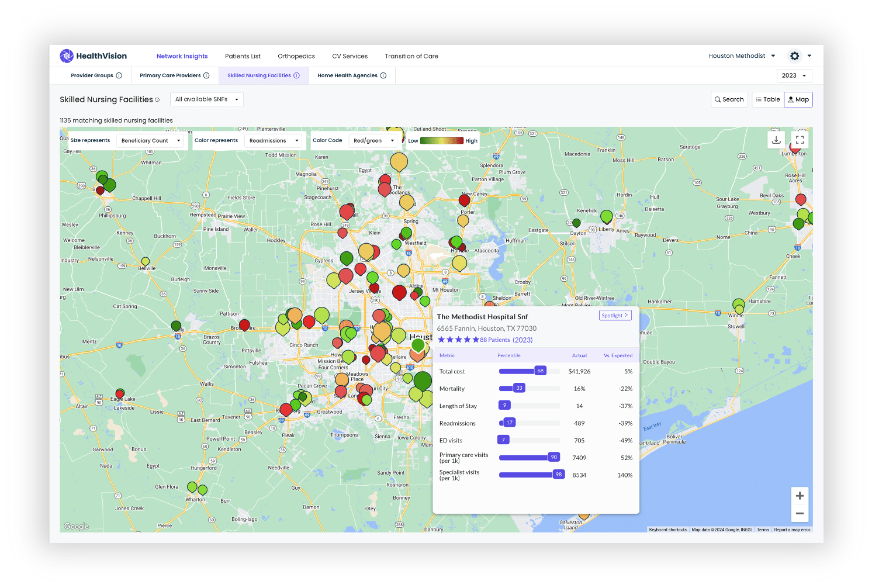Click the facility address 6565 Fannin
This screenshot has width=872, height=588.
(x=487, y=328)
